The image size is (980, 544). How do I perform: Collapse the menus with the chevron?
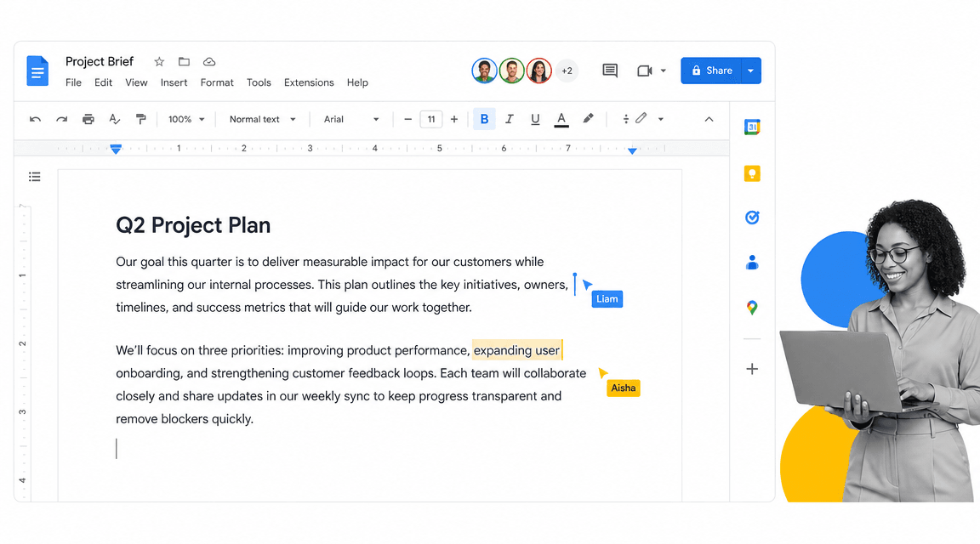709,119
